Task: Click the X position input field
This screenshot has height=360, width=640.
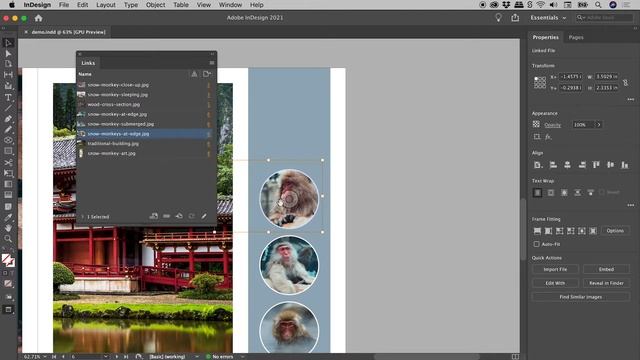Action: 570,77
